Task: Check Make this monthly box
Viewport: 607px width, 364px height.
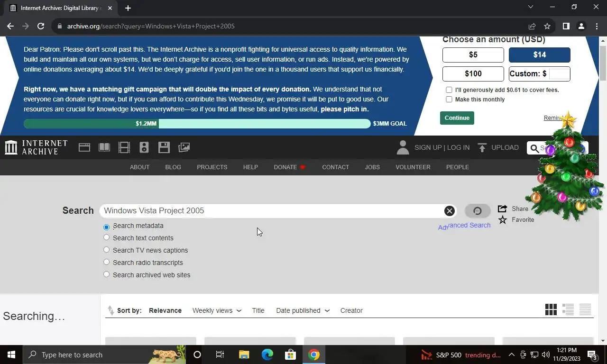Action: [x=449, y=99]
